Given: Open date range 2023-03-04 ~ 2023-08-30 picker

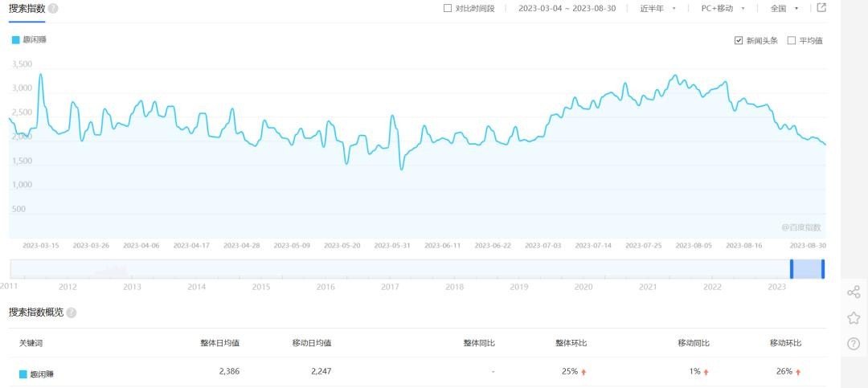Looking at the screenshot, I should point(567,9).
